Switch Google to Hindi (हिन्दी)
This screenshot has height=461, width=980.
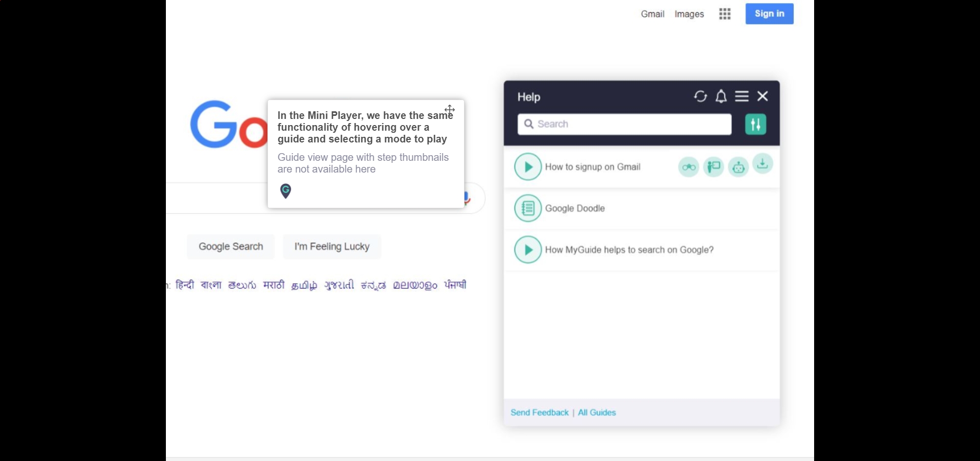pos(185,285)
